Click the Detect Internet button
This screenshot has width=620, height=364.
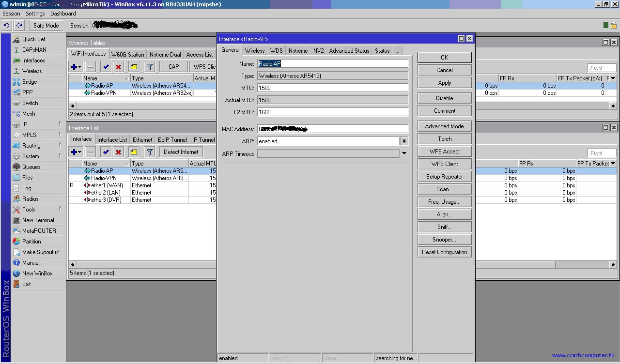tap(181, 152)
